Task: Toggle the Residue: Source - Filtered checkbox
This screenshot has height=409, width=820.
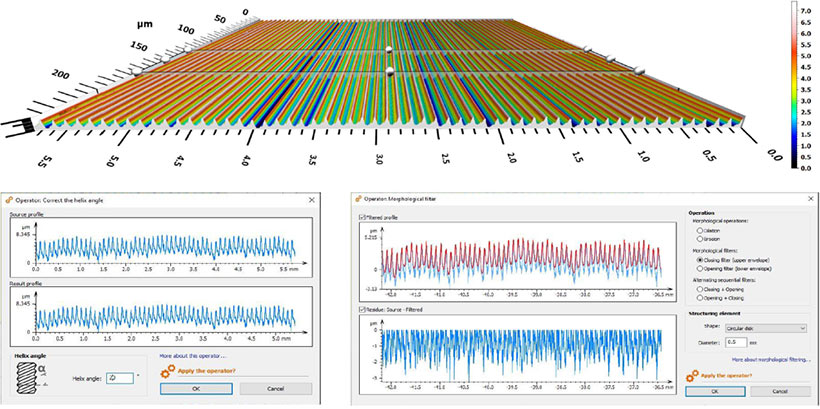Action: click(361, 311)
